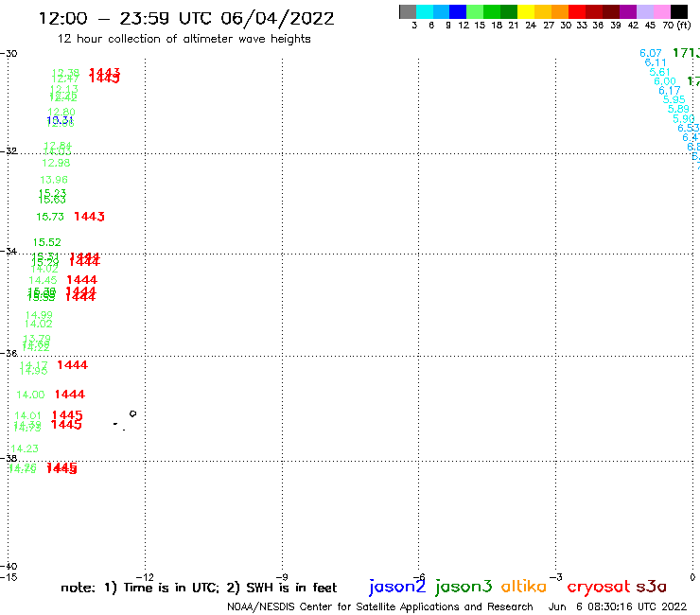700x615 pixels.
Task: Click the orange 'altika' legend label
Action: tap(524, 586)
